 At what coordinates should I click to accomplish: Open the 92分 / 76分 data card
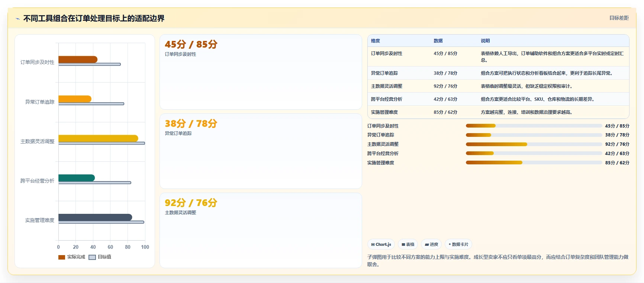coord(261,230)
